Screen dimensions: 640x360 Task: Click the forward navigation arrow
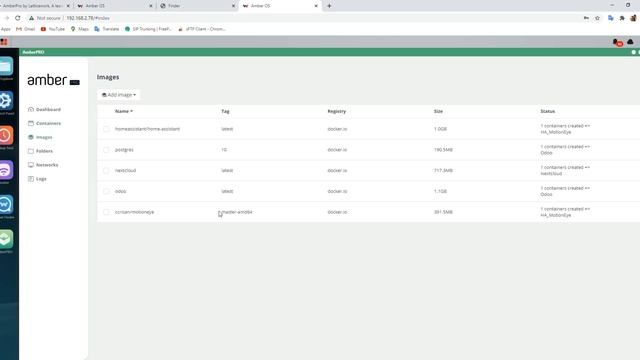[x=6, y=18]
